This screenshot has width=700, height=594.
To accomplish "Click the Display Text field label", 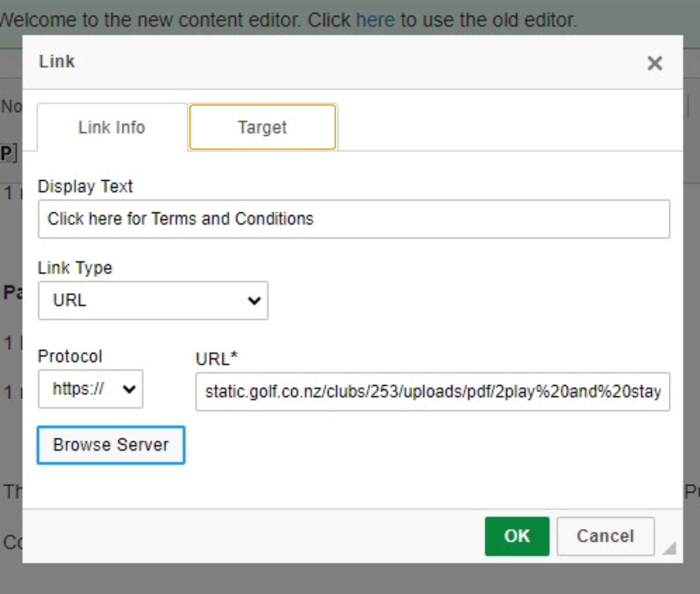I will pyautogui.click(x=85, y=186).
